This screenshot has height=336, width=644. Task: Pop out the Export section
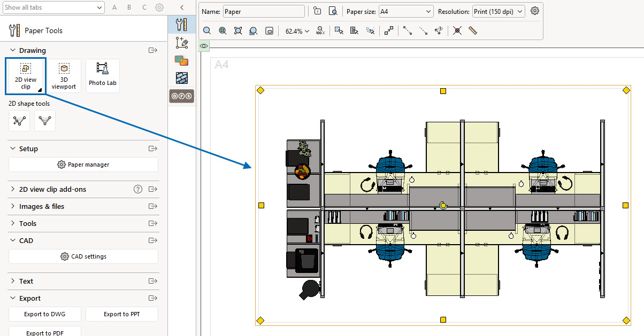point(153,298)
